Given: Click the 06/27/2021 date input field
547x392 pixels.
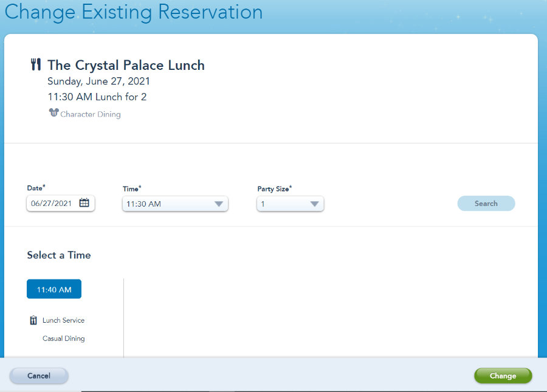Looking at the screenshot, I should click(x=52, y=204).
